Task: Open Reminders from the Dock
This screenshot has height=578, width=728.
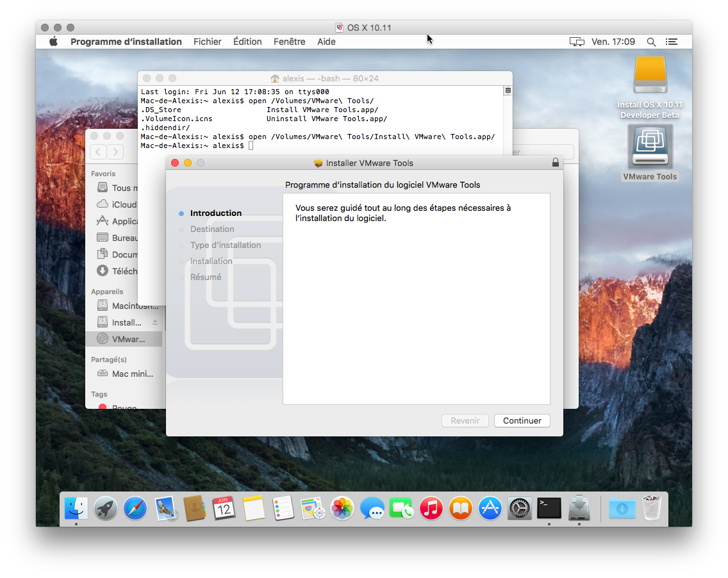Action: [283, 508]
